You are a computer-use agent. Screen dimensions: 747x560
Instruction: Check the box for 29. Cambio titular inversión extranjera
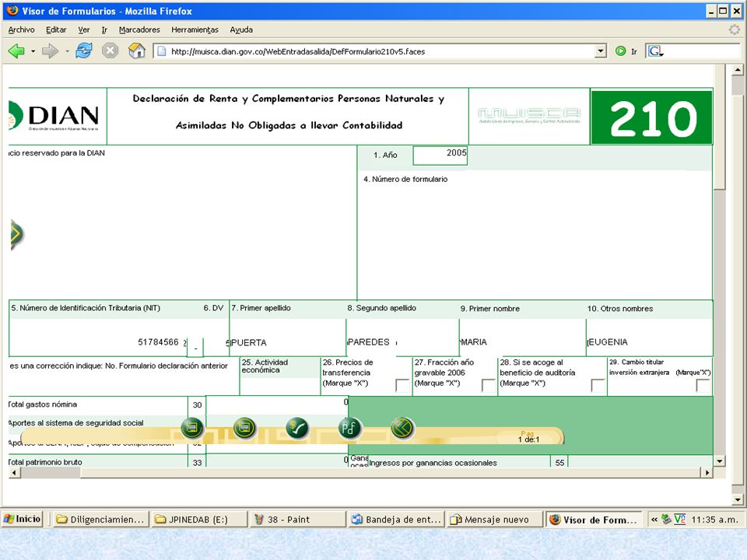pos(703,385)
